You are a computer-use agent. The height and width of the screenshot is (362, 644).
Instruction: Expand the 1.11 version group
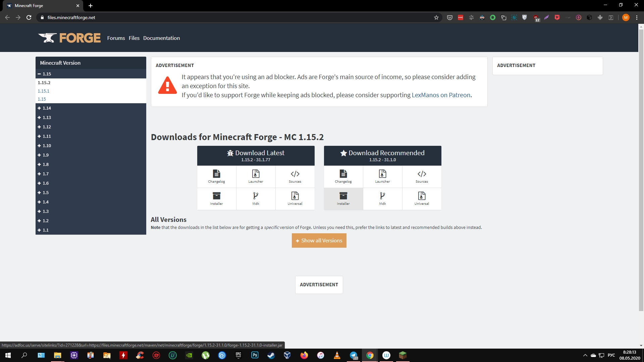[x=91, y=136]
